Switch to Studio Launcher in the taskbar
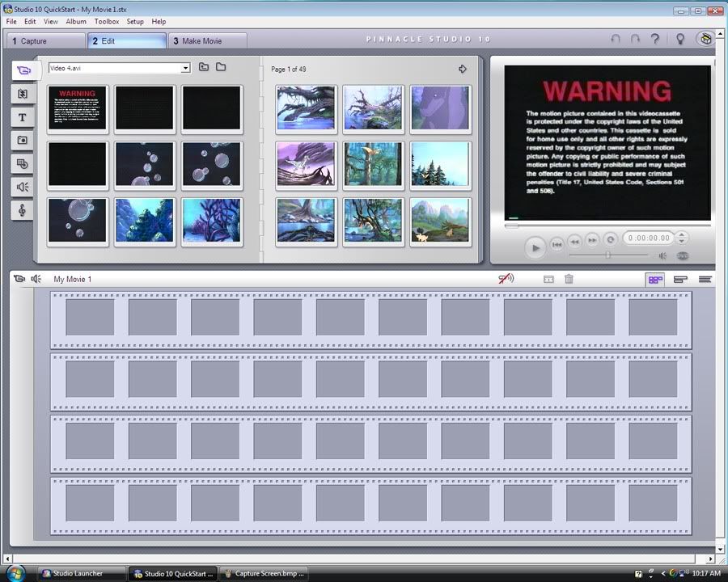Screen dimensions: 728x582 pyautogui.click(x=82, y=574)
